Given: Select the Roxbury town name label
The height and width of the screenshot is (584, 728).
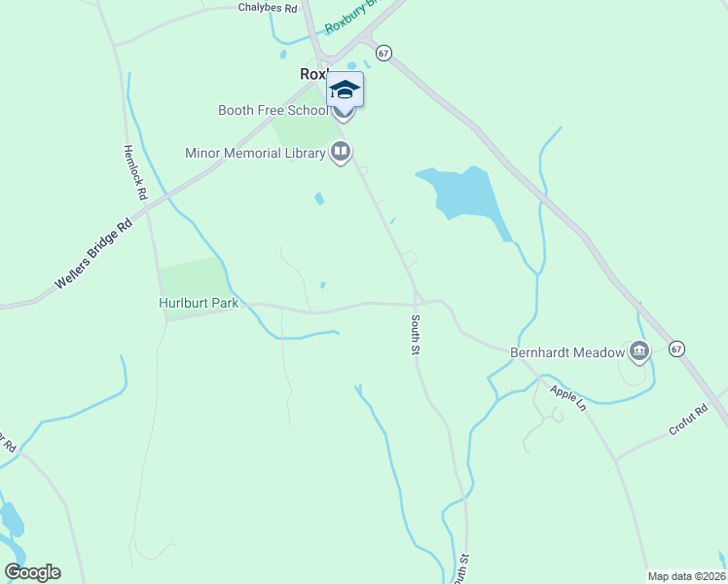Looking at the screenshot, I should pos(314,74).
